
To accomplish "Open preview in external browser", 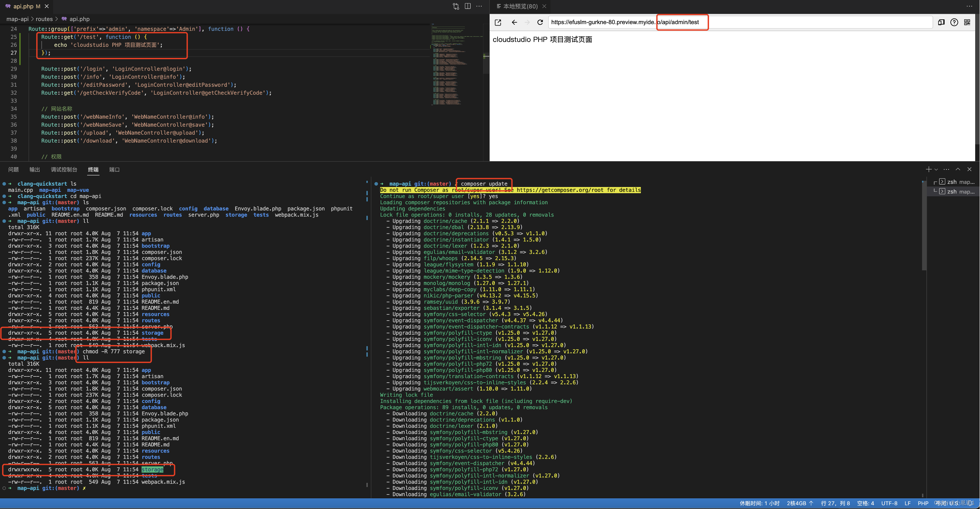I will (x=498, y=22).
